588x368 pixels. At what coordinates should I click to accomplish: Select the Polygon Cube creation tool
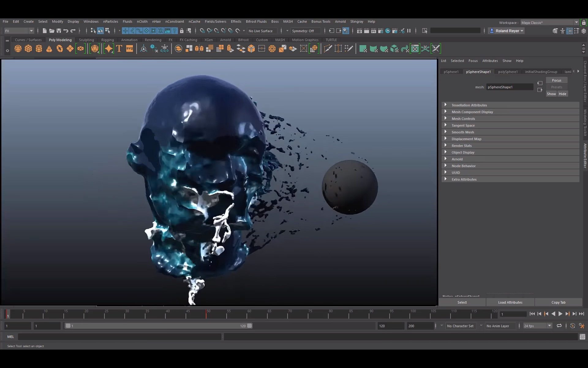point(28,48)
